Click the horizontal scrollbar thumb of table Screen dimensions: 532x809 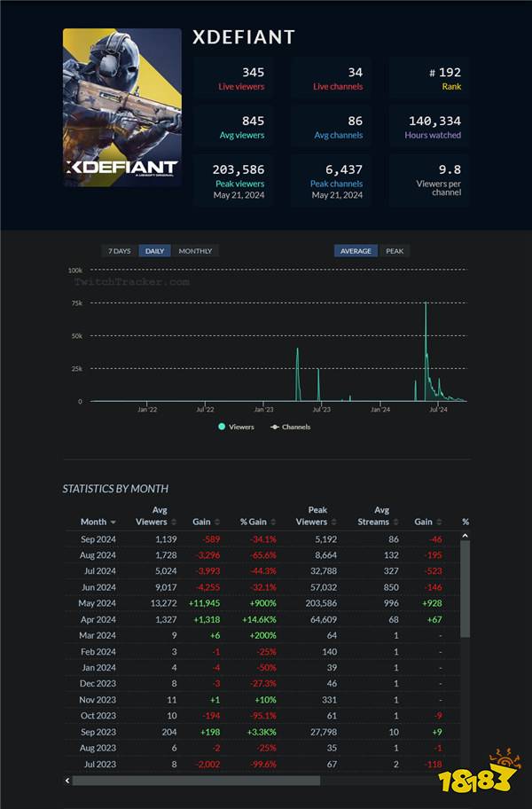click(196, 781)
